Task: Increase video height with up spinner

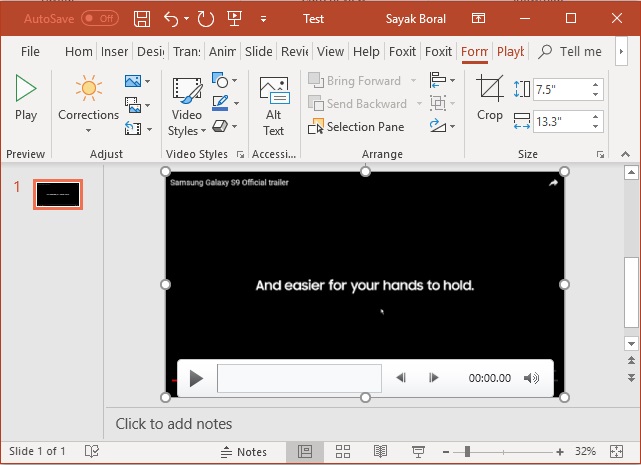Action: click(596, 85)
